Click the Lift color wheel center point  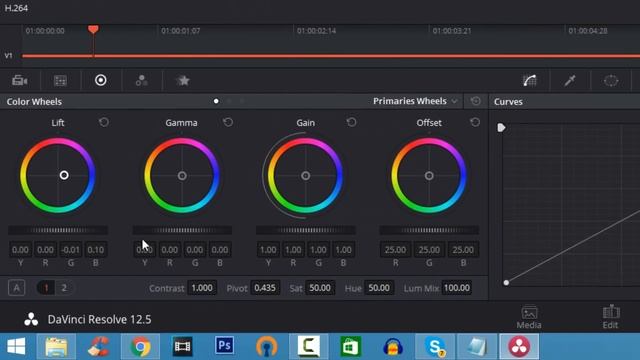click(x=64, y=175)
